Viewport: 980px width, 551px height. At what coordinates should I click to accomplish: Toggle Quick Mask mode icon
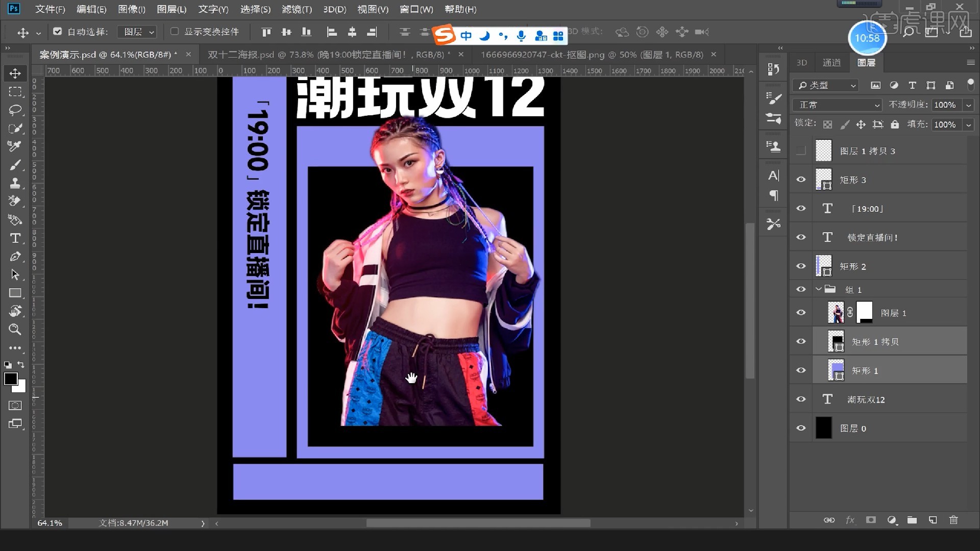[x=15, y=406]
